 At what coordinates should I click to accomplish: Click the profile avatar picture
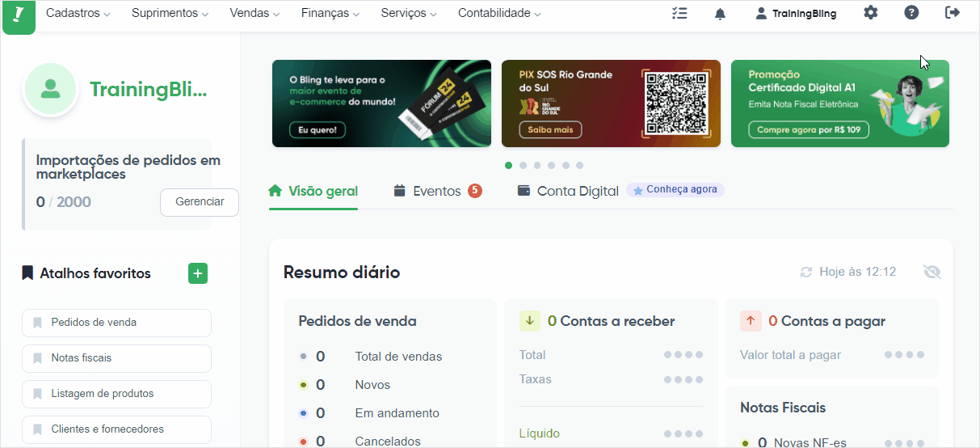[x=51, y=90]
